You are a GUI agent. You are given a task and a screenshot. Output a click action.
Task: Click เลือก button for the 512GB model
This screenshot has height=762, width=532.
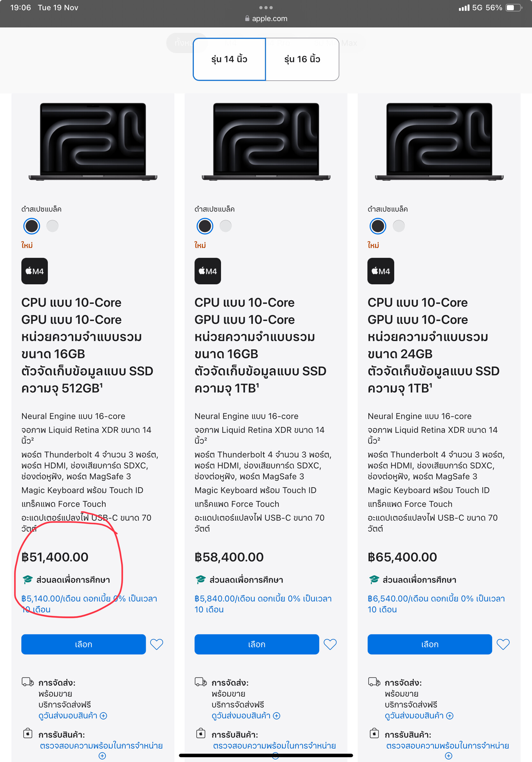click(84, 644)
